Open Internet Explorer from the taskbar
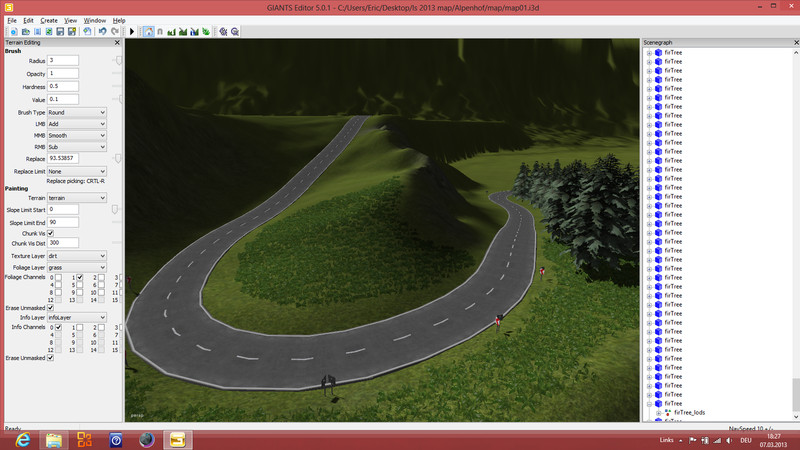The height and width of the screenshot is (450, 800). (x=23, y=440)
